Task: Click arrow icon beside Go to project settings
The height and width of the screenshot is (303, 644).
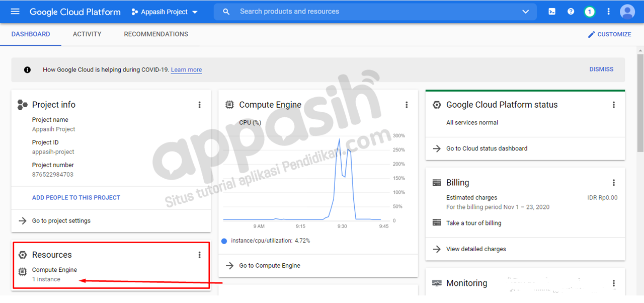Action: pyautogui.click(x=22, y=221)
